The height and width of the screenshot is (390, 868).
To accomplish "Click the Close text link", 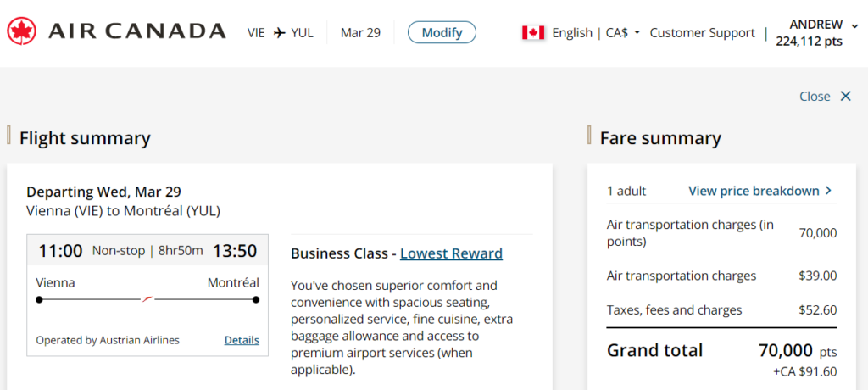I will (x=815, y=97).
